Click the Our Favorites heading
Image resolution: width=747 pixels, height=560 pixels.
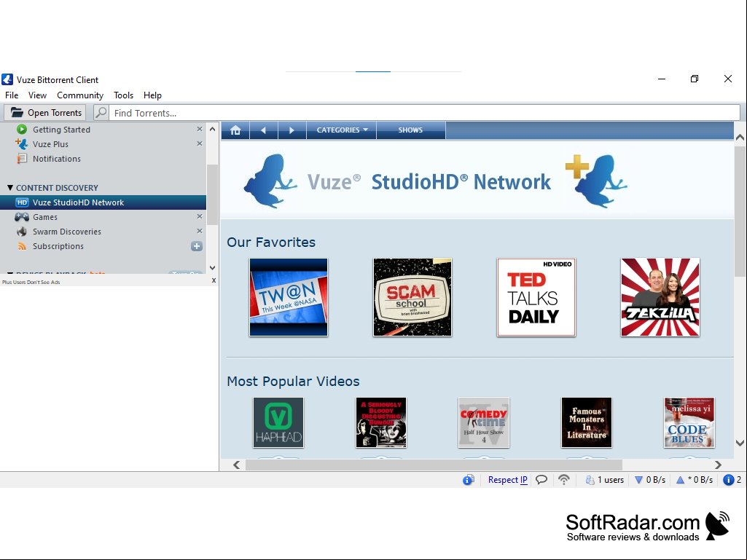pos(271,242)
